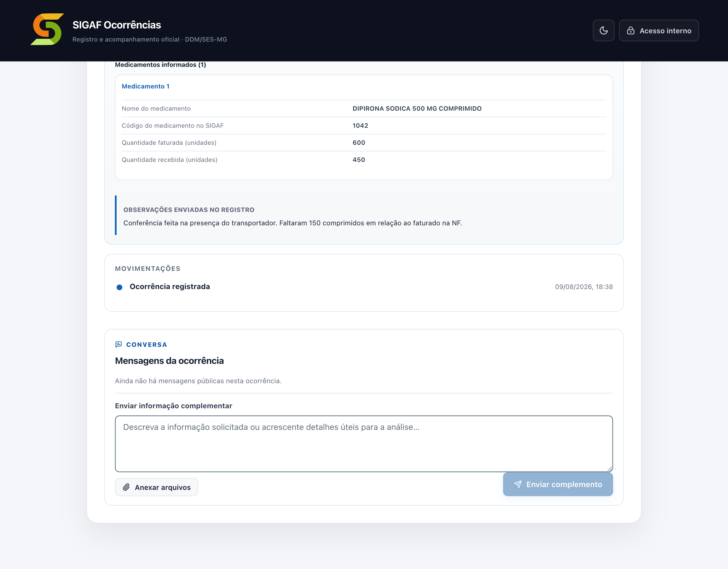Image resolution: width=728 pixels, height=569 pixels.
Task: Click the SIGAF orange-green S logo
Action: [47, 29]
